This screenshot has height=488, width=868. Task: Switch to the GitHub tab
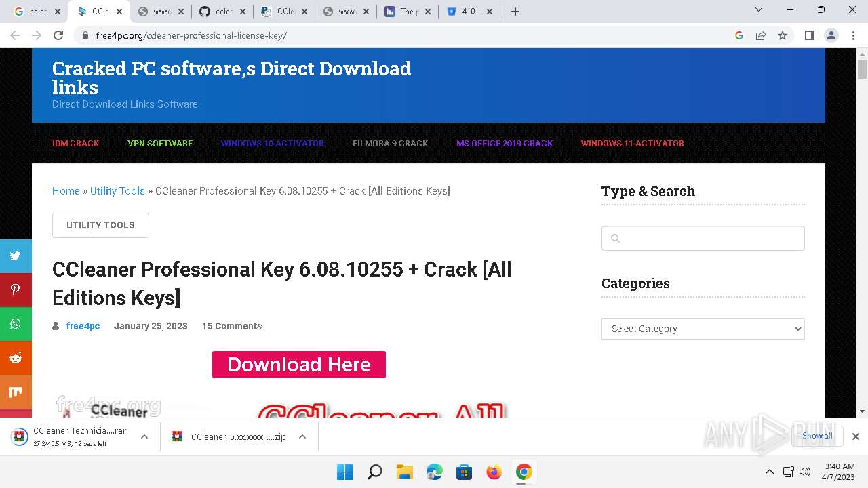(223, 12)
